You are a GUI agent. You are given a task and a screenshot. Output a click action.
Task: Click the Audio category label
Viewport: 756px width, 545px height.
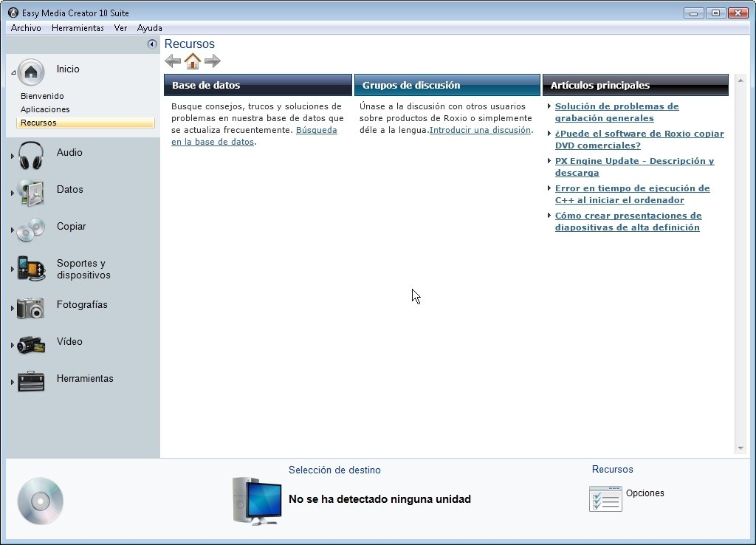pos(69,152)
